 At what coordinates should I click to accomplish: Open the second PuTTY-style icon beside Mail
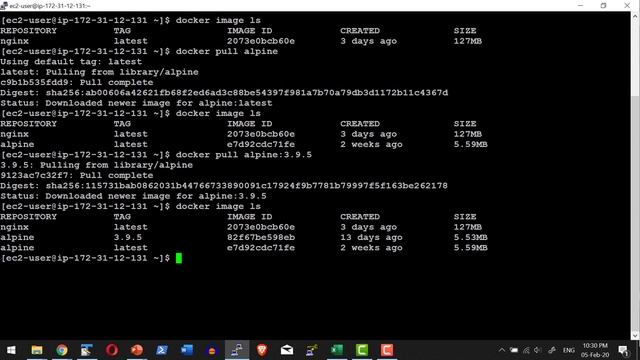[312, 350]
